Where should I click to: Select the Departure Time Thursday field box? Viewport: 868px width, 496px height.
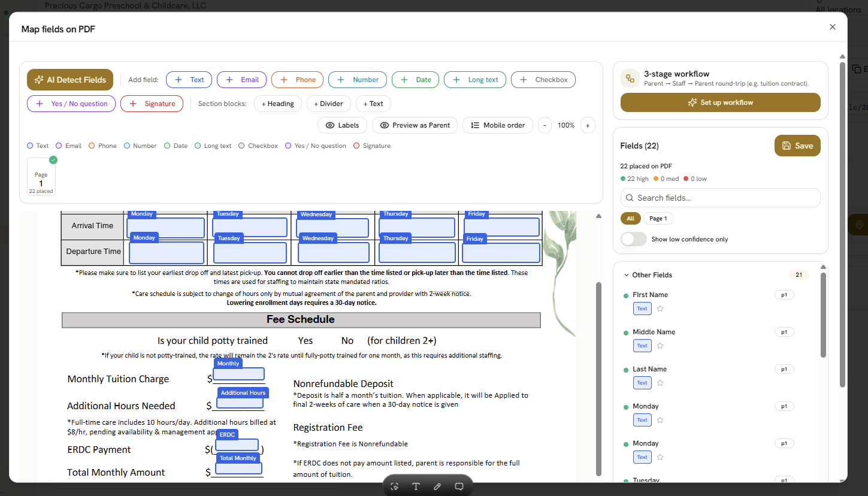click(416, 253)
